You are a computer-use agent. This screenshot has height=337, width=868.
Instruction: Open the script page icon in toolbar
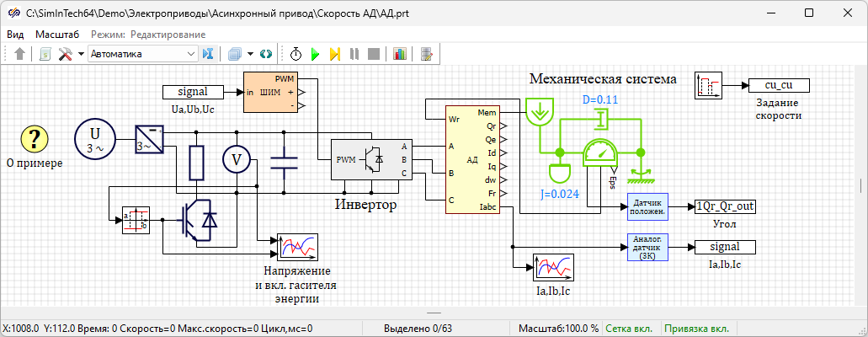(x=45, y=54)
